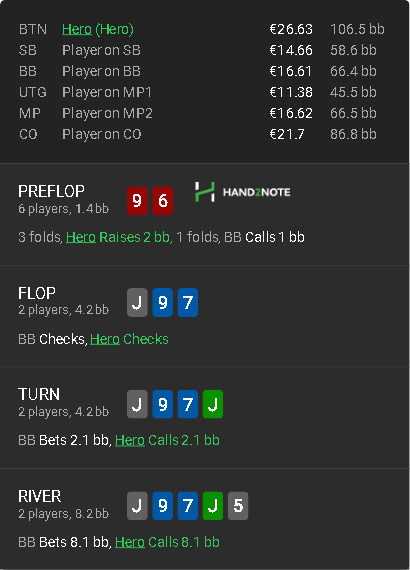Viewport: 410px width, 570px height.
Task: Click Hero link in flop action
Action: (x=105, y=339)
